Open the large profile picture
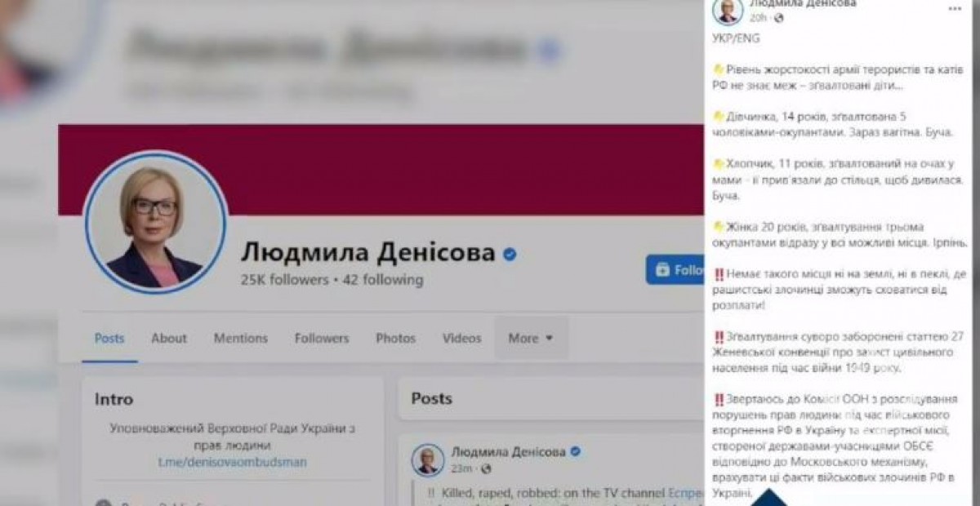This screenshot has width=980, height=506. (155, 221)
